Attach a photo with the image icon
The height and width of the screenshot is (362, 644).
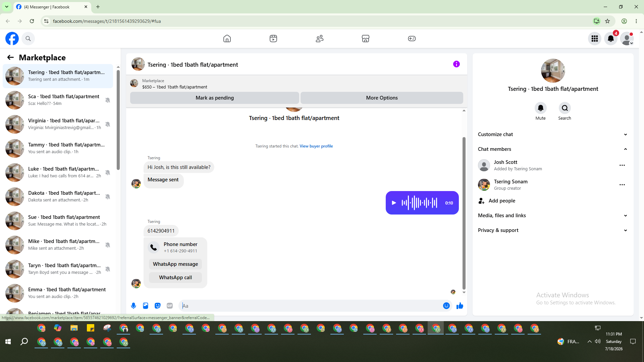coord(146,306)
